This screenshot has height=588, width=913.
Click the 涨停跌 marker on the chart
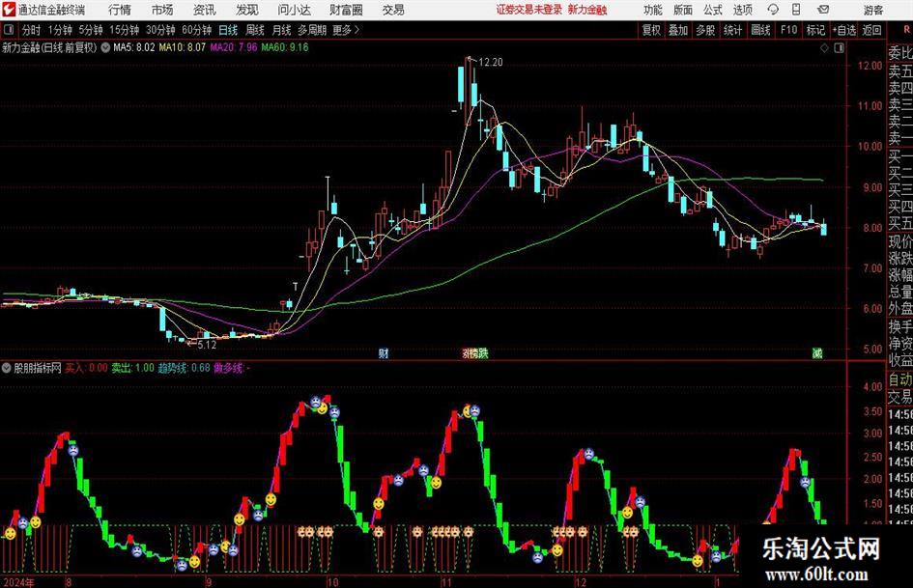click(x=475, y=352)
